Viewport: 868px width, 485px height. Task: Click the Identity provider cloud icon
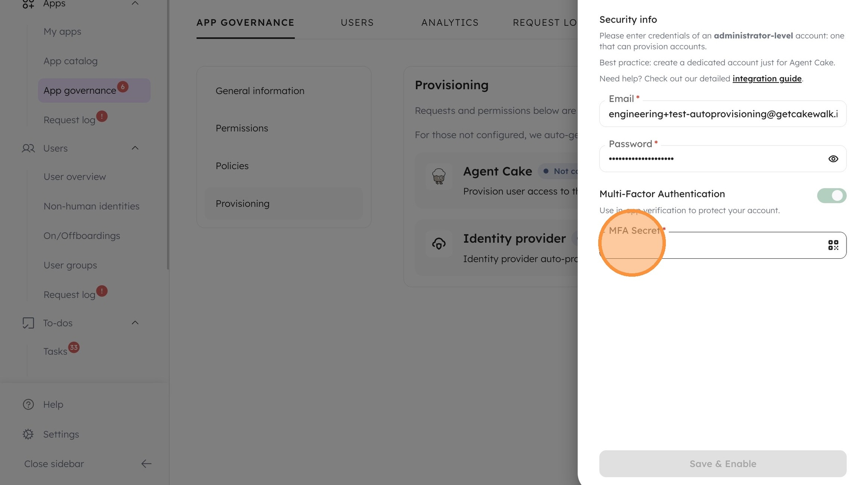(439, 244)
